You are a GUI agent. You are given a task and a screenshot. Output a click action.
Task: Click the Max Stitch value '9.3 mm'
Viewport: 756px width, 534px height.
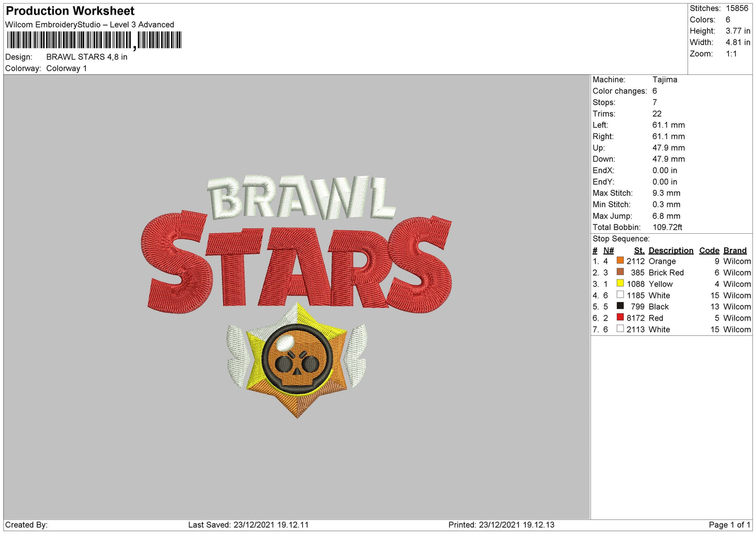[x=666, y=193]
